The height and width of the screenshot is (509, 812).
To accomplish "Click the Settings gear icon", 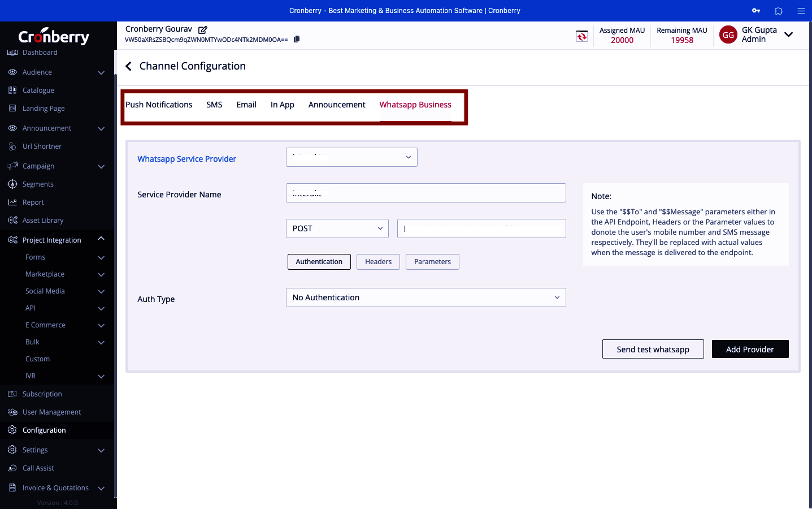I will (12, 450).
